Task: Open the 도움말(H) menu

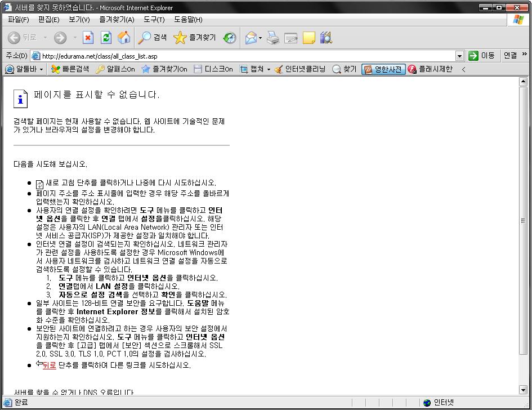Action: click(188, 20)
